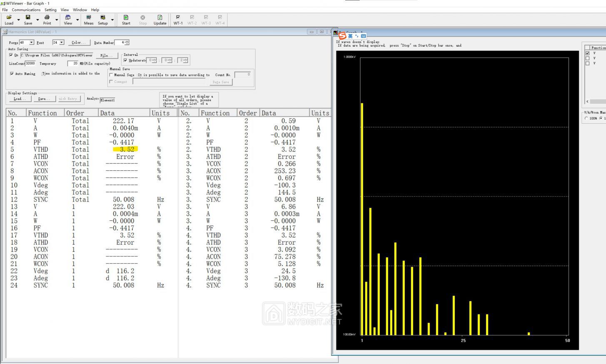Enable the Manual Save checkbox

pyautogui.click(x=111, y=75)
